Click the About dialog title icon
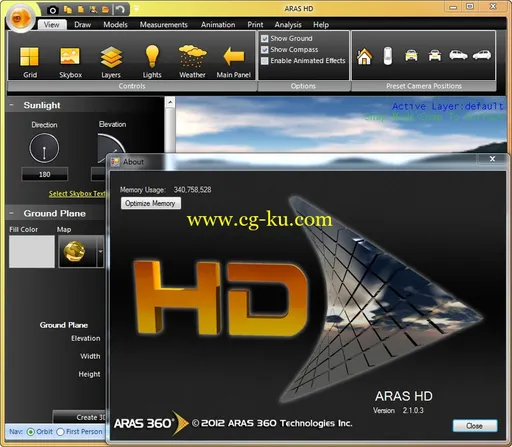This screenshot has width=512, height=447. 115,162
